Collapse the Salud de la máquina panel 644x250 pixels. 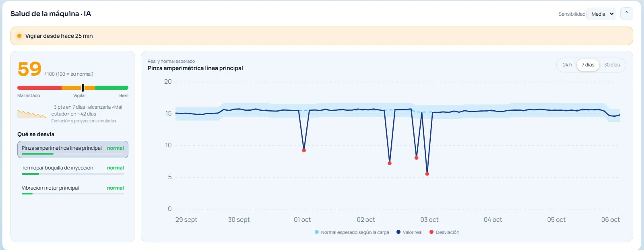tap(627, 14)
